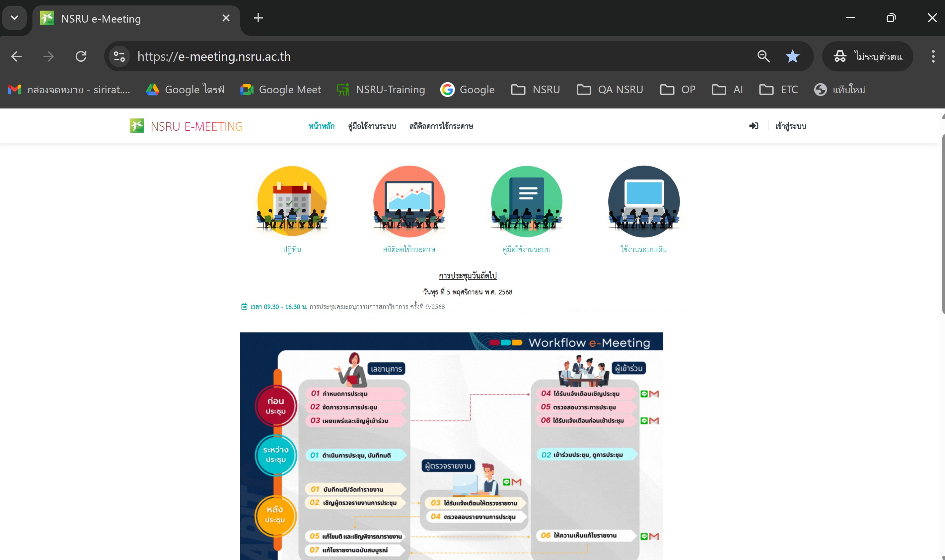The image size is (945, 560).
Task: Expand the tab search dropdown chevron
Action: 14,18
